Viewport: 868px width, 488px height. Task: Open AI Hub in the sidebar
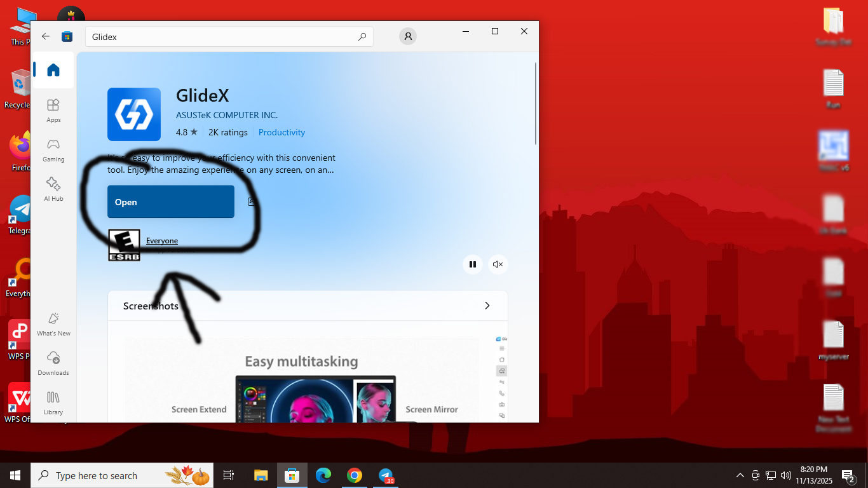pos(53,189)
